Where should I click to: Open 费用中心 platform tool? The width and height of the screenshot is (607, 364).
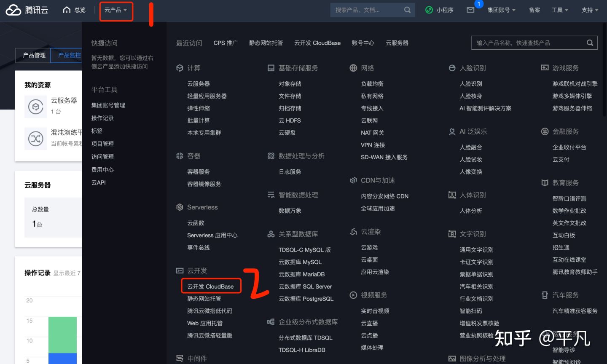click(102, 170)
